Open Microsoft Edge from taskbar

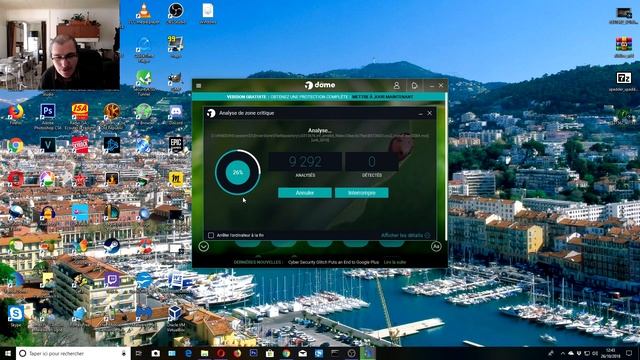click(188, 353)
